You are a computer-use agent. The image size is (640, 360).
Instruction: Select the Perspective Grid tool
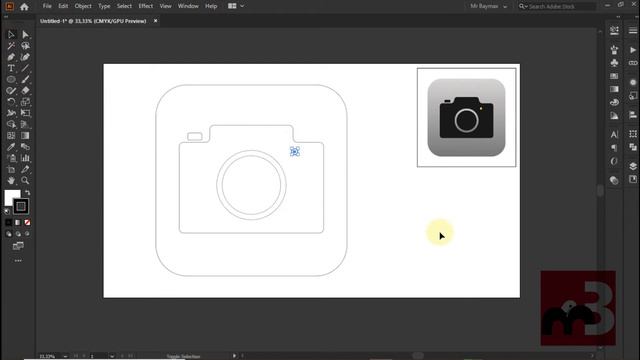click(x=25, y=124)
